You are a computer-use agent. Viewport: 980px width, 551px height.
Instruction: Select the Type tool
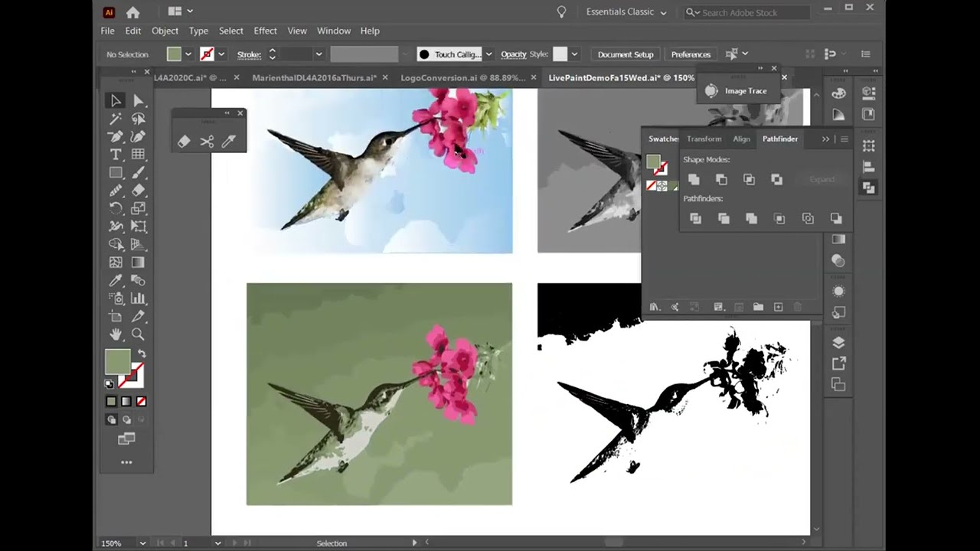pos(116,155)
